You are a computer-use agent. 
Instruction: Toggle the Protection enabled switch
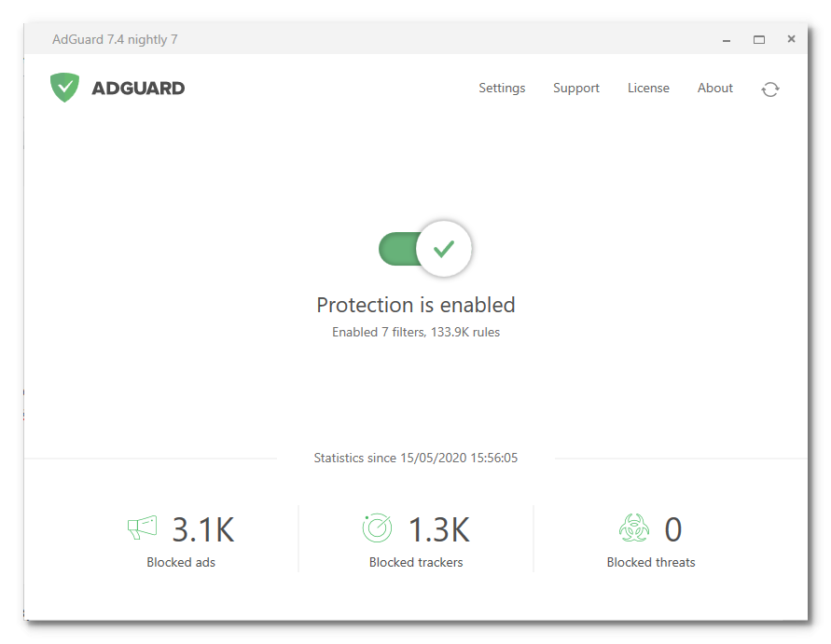pos(425,249)
